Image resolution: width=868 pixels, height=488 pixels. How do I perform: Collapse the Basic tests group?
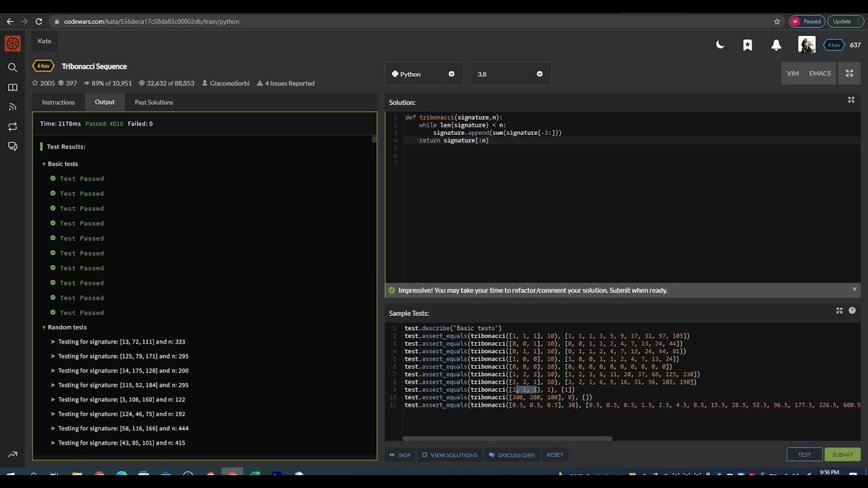[44, 164]
